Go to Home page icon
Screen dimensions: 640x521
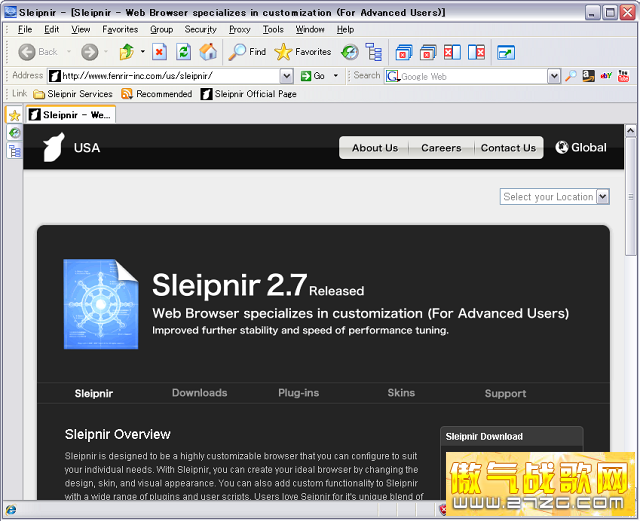click(x=208, y=52)
